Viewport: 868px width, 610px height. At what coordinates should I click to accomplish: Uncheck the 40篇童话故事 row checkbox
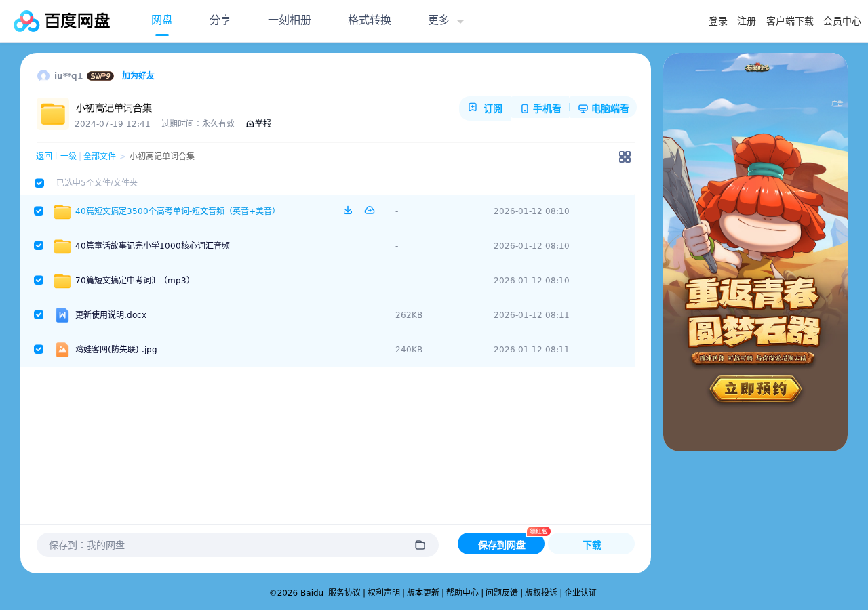click(39, 245)
